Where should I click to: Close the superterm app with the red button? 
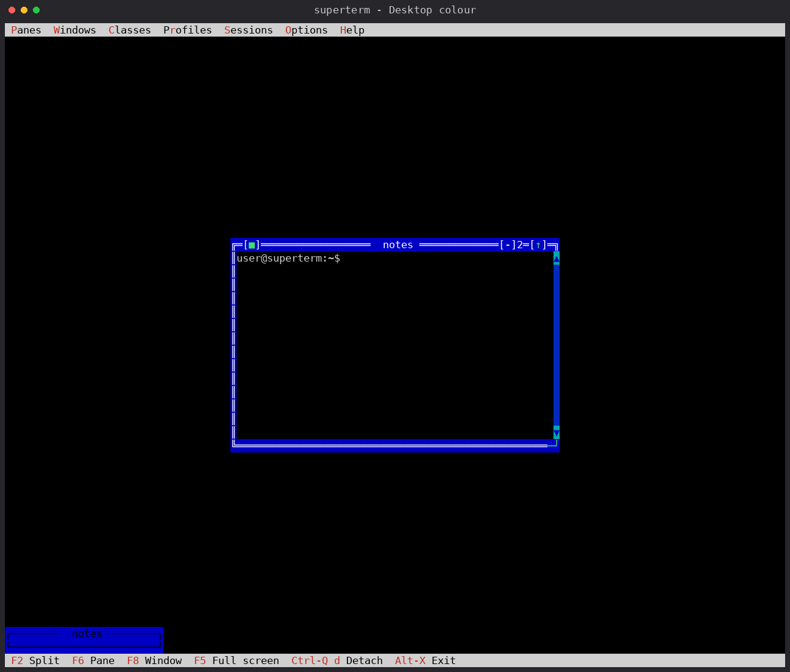pos(12,10)
